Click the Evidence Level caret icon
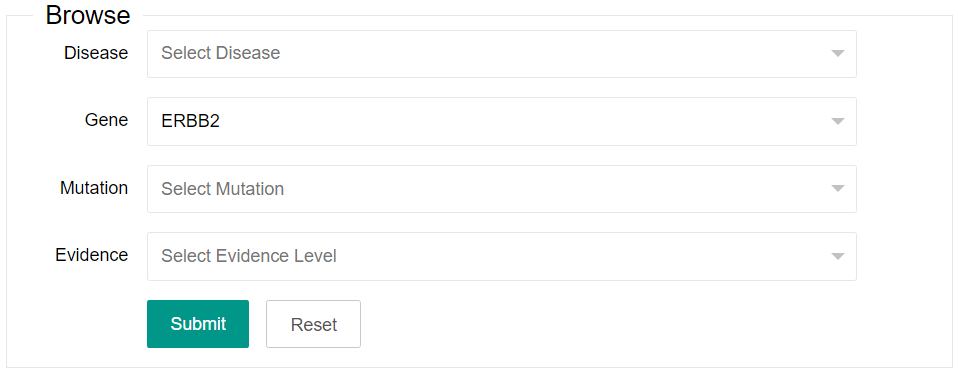 tap(838, 256)
